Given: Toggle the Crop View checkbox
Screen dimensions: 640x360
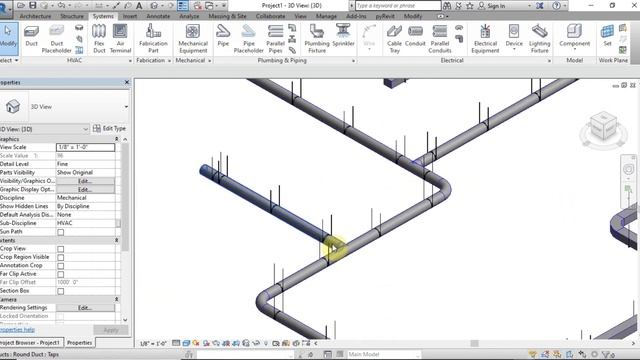Looking at the screenshot, I should pyautogui.click(x=60, y=249).
